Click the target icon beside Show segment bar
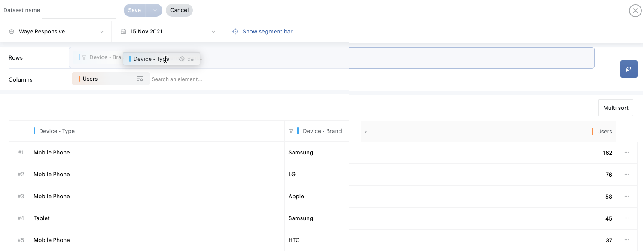 click(x=235, y=32)
